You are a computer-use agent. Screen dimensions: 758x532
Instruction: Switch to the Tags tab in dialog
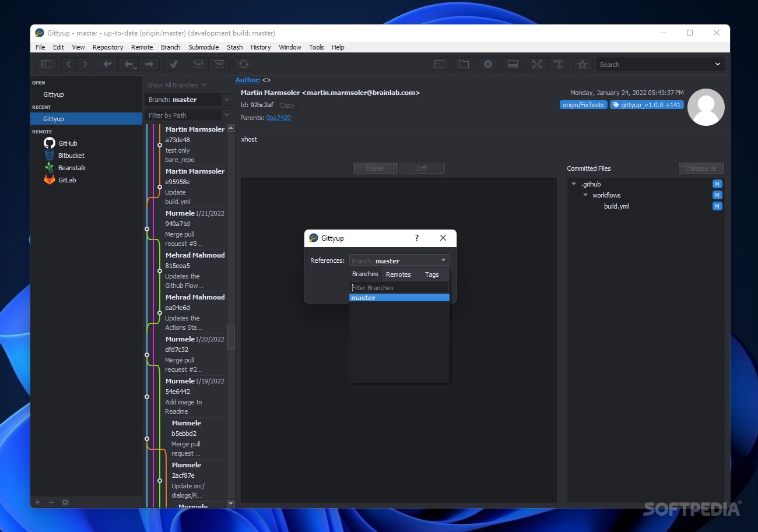432,274
